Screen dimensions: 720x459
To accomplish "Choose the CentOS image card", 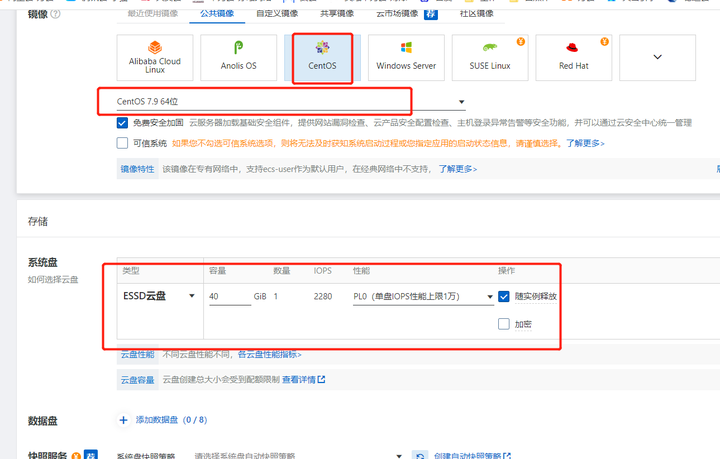I will [322, 58].
